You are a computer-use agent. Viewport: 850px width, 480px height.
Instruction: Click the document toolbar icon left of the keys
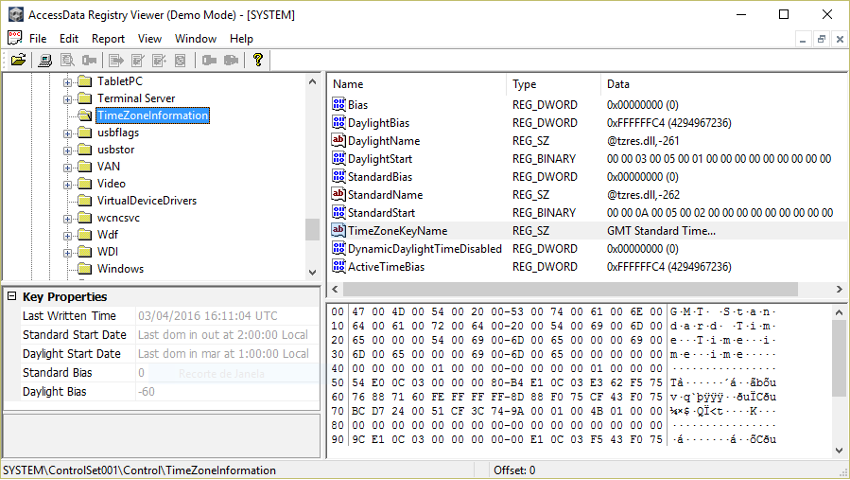pos(181,60)
